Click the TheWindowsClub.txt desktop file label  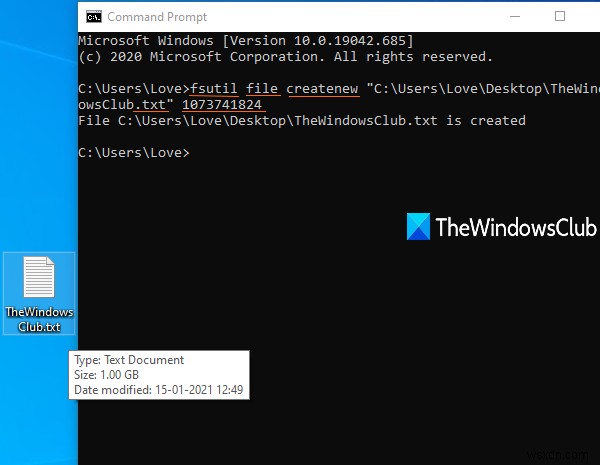(x=39, y=319)
